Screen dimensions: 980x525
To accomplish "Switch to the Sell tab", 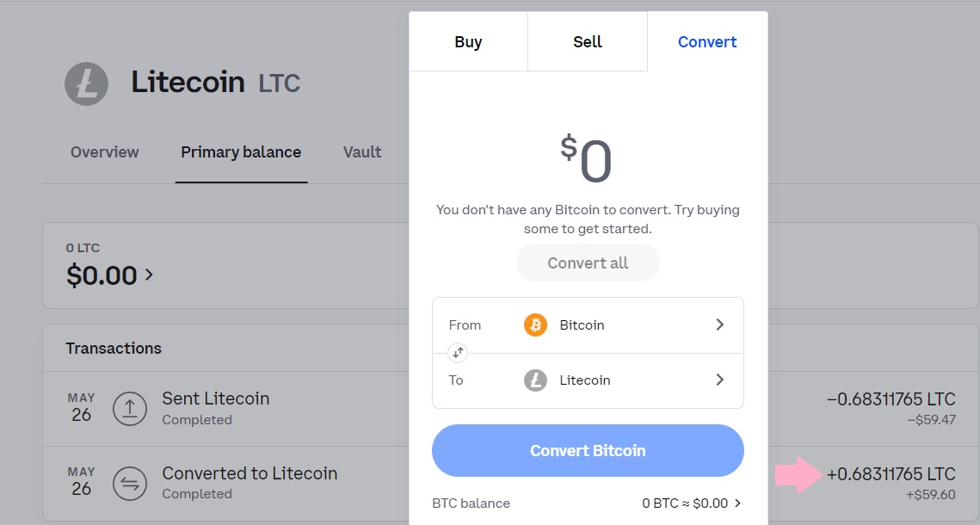I will (588, 41).
